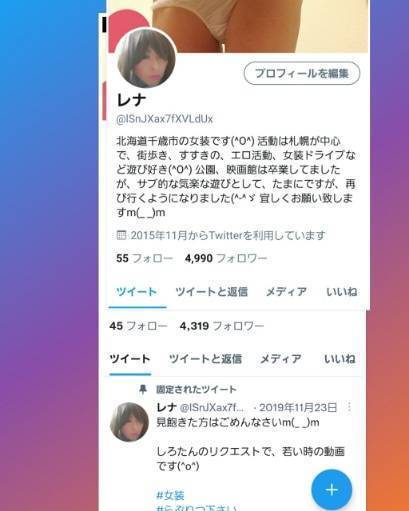Open the lower いいね tab
Screen dimensions: 409x511
click(x=340, y=359)
